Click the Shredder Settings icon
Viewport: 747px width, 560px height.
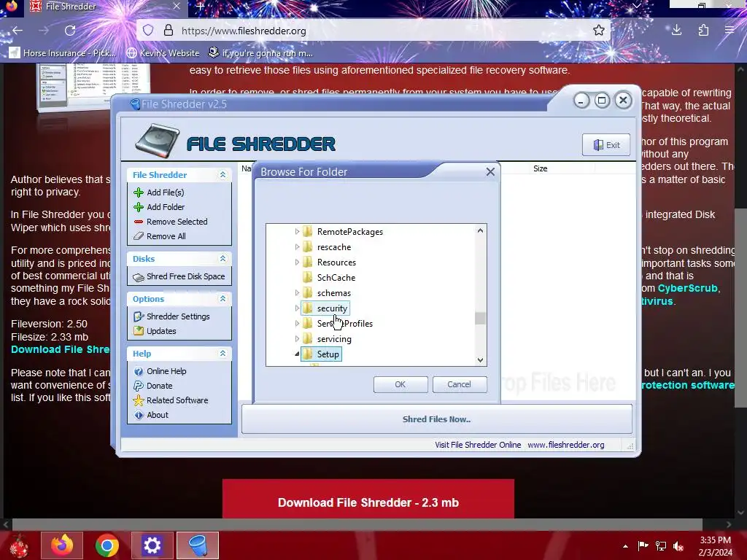point(139,316)
